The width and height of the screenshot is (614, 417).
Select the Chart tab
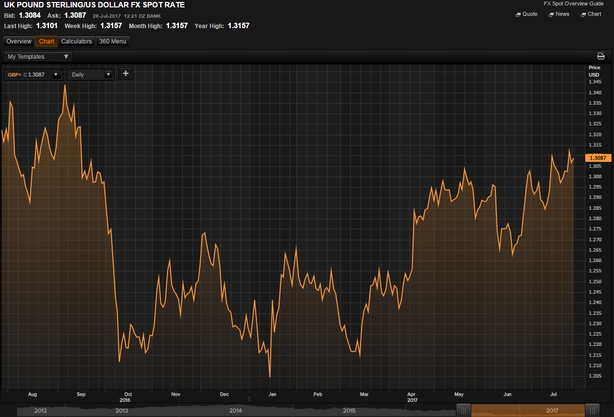tap(46, 42)
